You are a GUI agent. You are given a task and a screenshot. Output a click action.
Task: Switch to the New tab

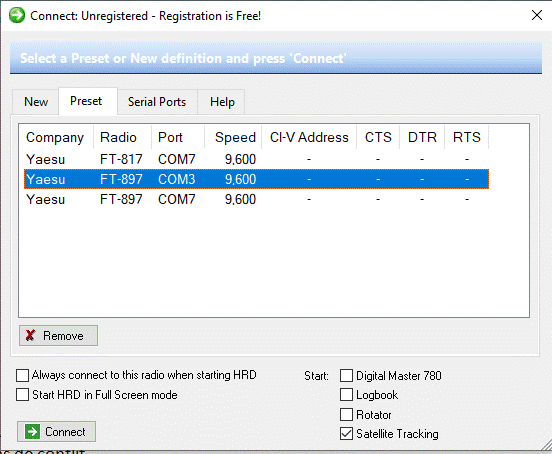pyautogui.click(x=36, y=102)
